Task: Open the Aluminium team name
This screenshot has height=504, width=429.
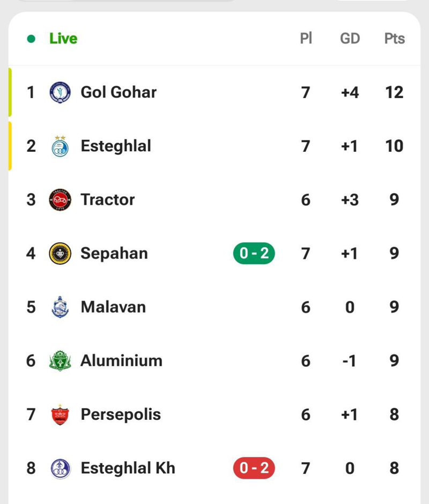Action: [121, 361]
